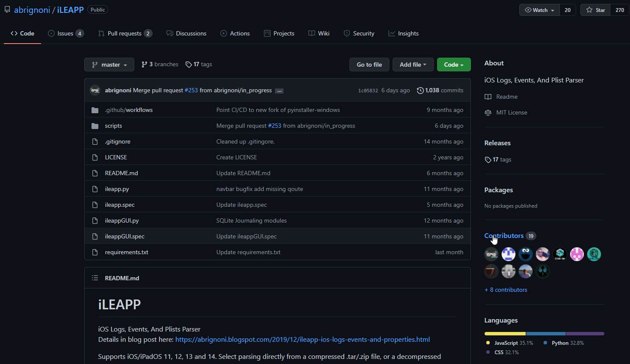Click the purple CSS language bar segment

click(585, 334)
